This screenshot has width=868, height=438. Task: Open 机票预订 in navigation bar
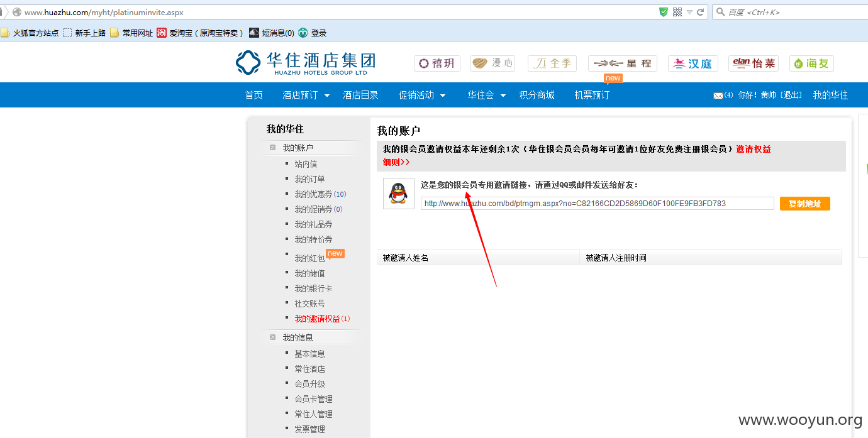point(592,95)
